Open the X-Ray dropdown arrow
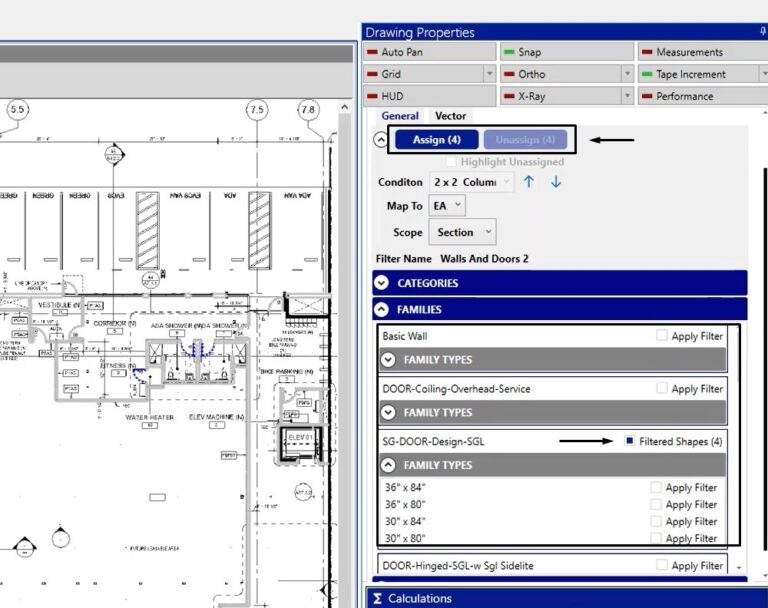This screenshot has width=768, height=608. 627,96
